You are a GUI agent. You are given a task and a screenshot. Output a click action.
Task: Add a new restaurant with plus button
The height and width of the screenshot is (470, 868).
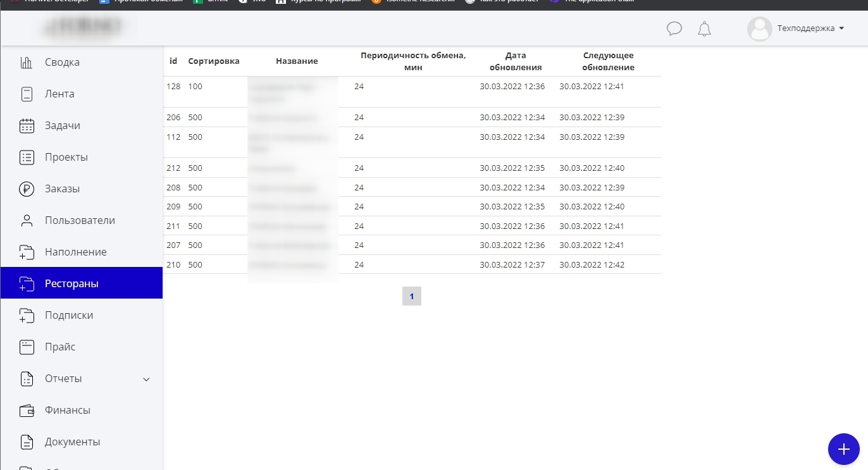click(843, 449)
